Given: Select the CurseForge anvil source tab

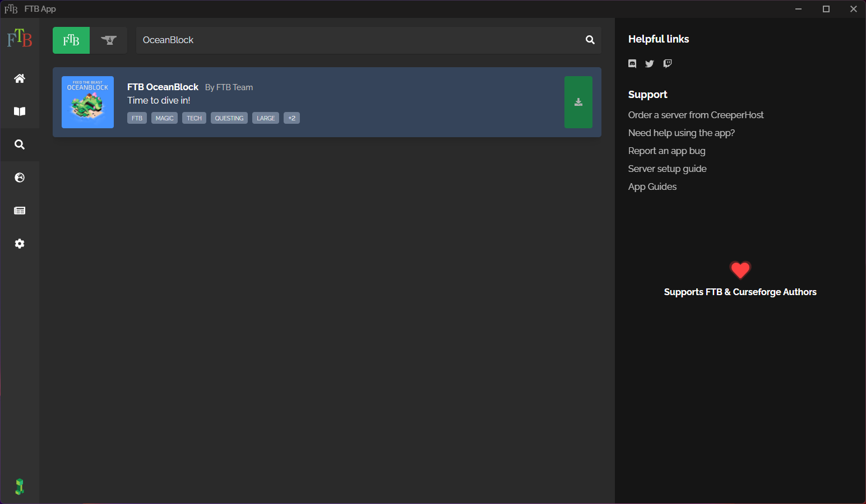Looking at the screenshot, I should click(109, 40).
